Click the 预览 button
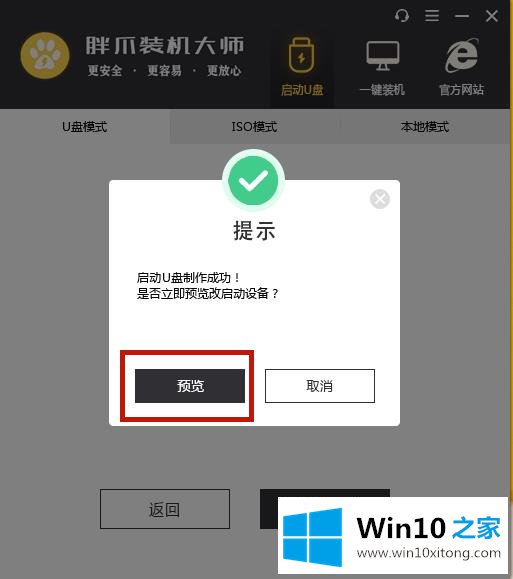The image size is (513, 579). point(190,386)
